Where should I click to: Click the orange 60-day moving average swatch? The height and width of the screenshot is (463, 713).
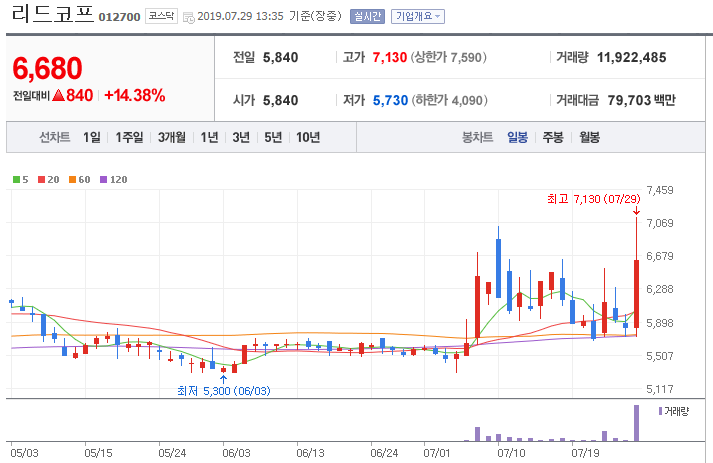tap(72, 180)
